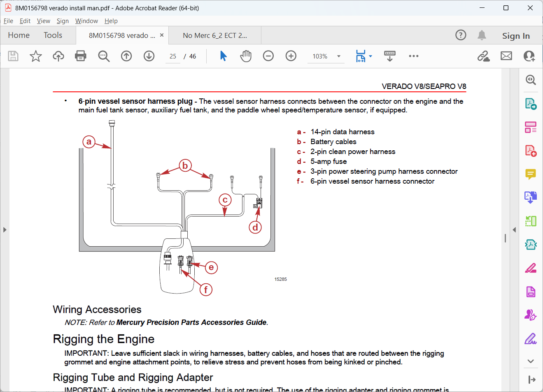543x392 pixels.
Task: Upload the file to cloud storage
Action: 58,56
